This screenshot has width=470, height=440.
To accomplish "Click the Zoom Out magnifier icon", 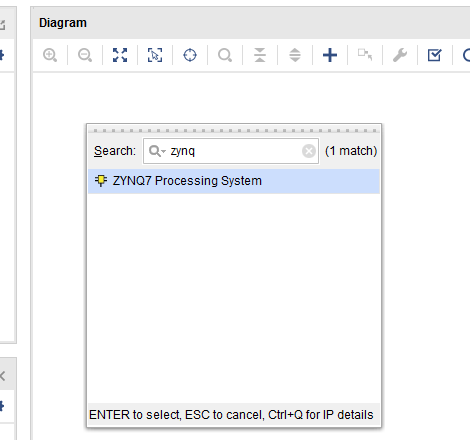I will click(85, 55).
